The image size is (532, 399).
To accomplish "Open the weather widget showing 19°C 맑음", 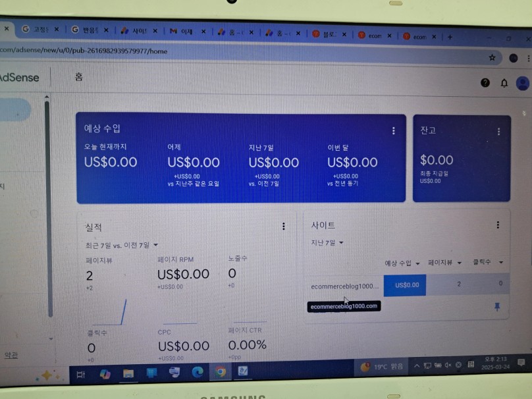I will click(x=382, y=367).
